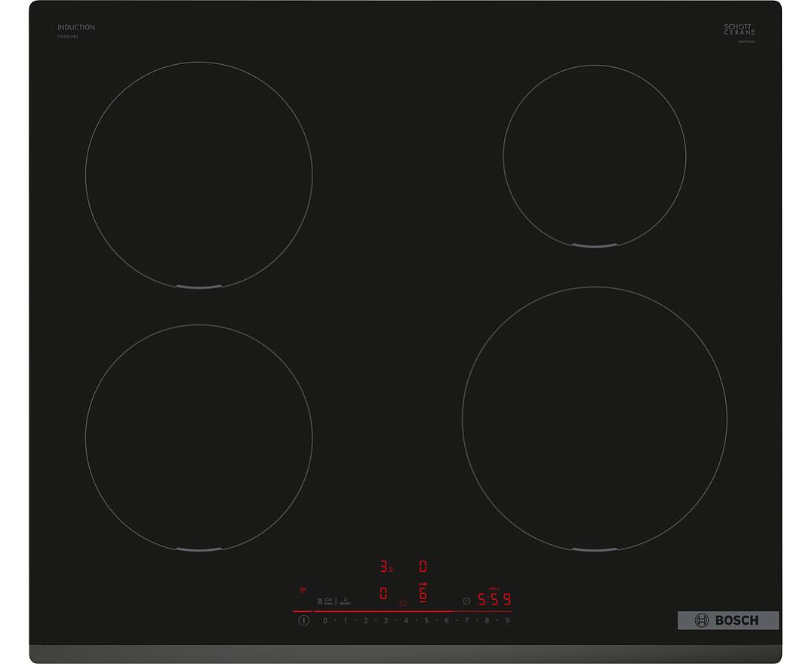Select the rear-left zone showing 3
Screen dimensions: 812x664
[384, 566]
